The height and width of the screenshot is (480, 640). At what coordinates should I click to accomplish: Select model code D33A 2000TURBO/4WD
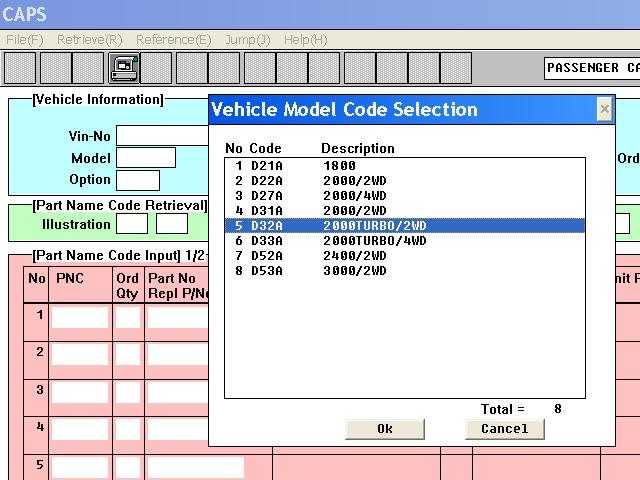tap(405, 241)
